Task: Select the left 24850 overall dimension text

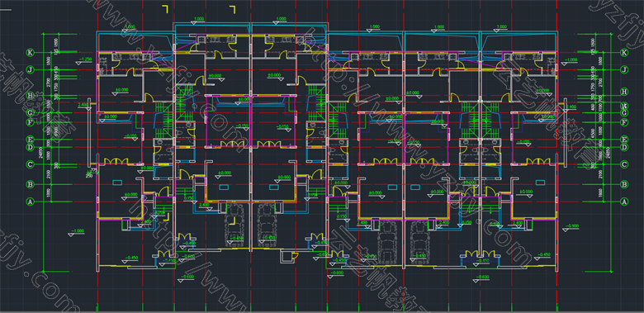Action: coord(41,154)
